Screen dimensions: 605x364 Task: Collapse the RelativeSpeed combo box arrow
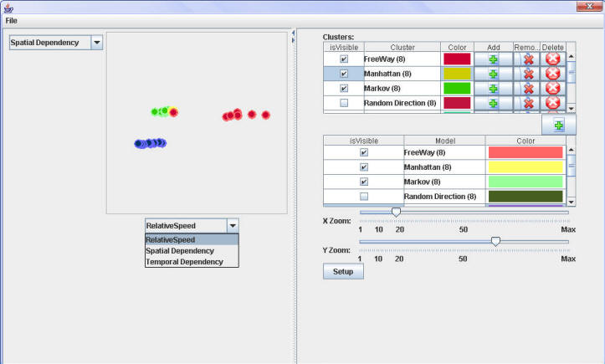232,225
